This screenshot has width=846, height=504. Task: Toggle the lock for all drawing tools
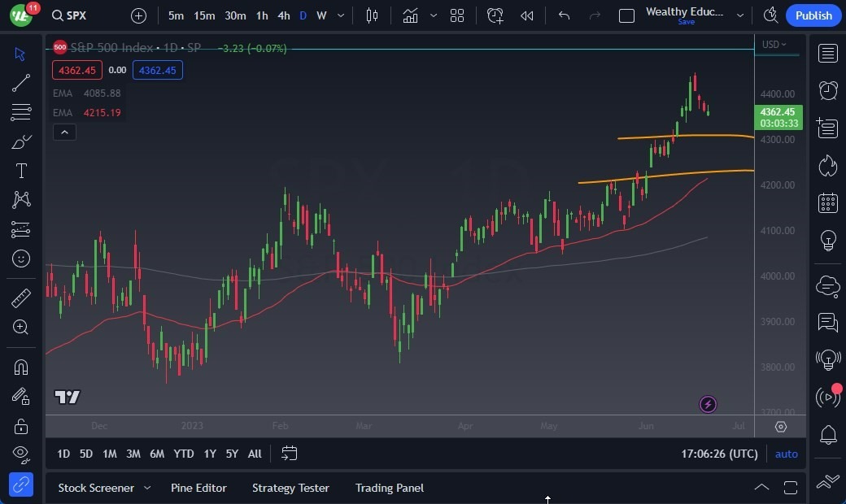coord(21,425)
